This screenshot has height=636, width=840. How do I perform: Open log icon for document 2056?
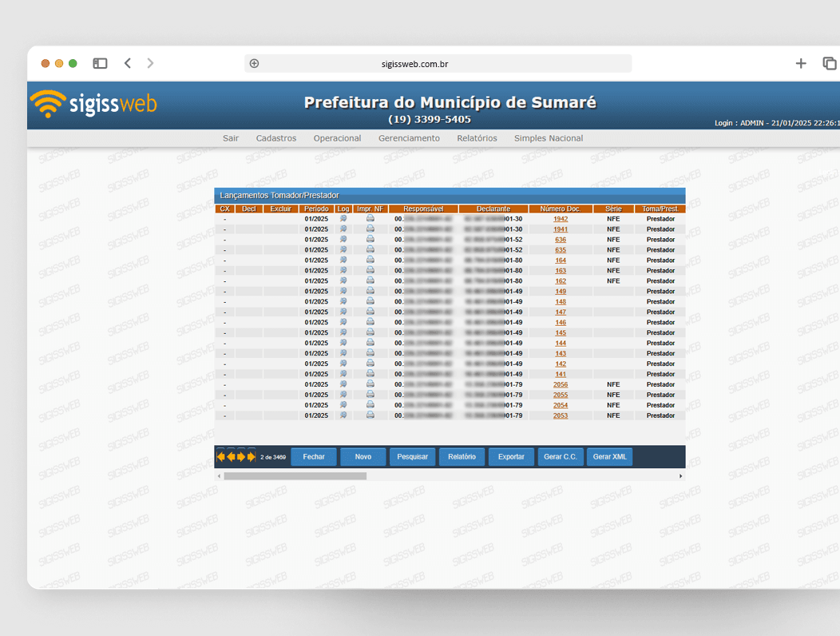click(343, 384)
